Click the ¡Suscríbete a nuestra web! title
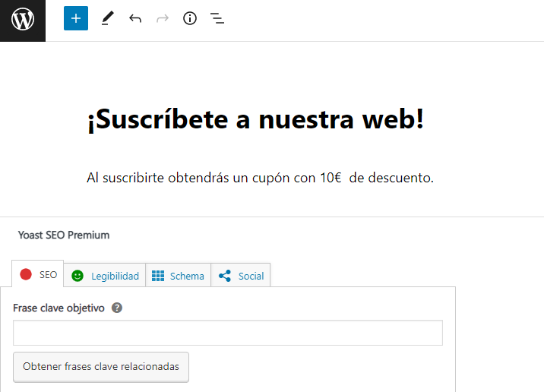This screenshot has height=392, width=544. click(x=255, y=119)
